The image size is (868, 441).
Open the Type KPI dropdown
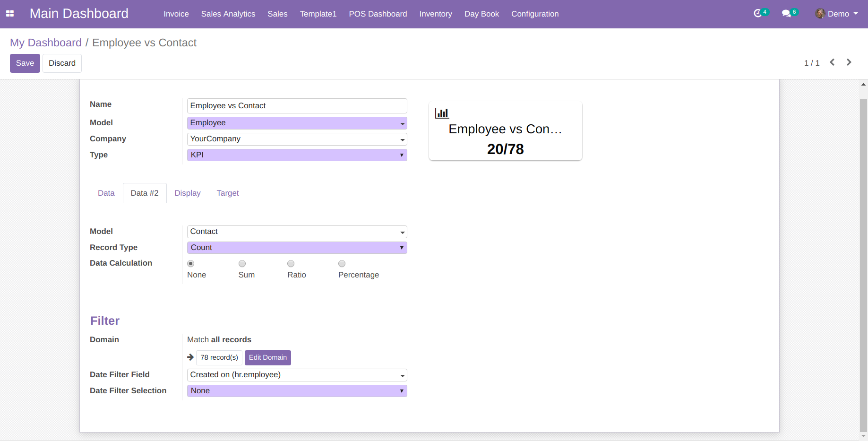pos(297,155)
